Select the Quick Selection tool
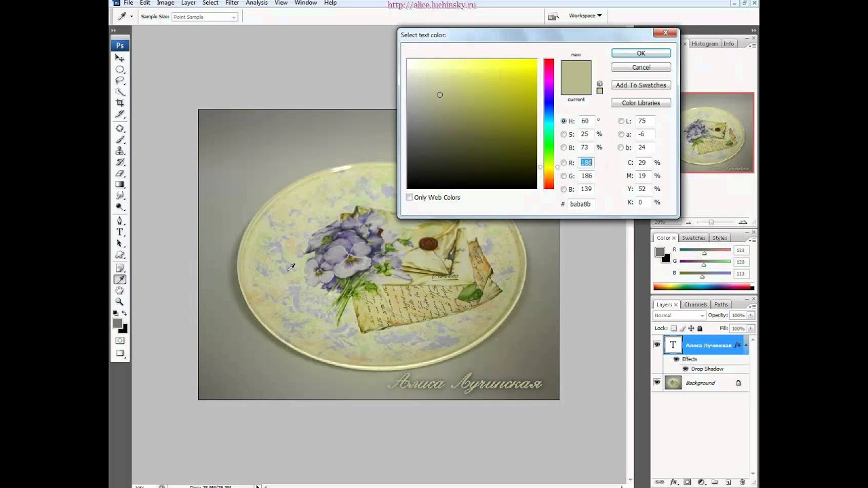The height and width of the screenshot is (488, 868). click(120, 91)
